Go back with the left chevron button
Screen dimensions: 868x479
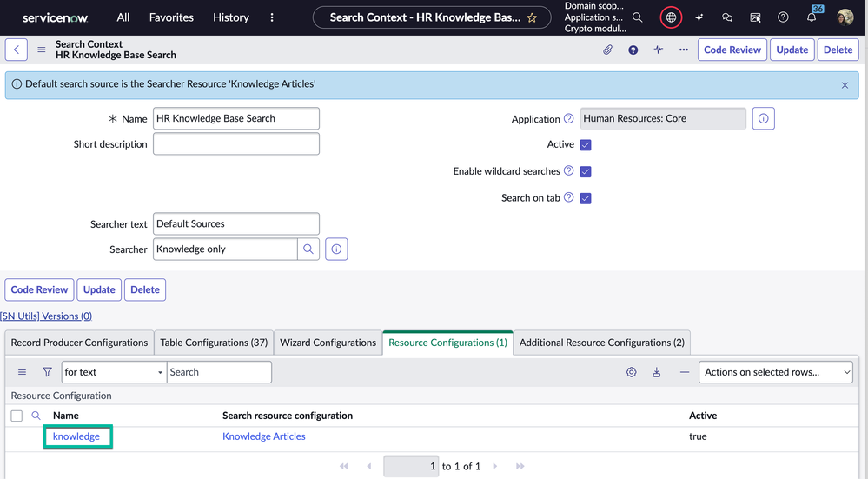[17, 50]
